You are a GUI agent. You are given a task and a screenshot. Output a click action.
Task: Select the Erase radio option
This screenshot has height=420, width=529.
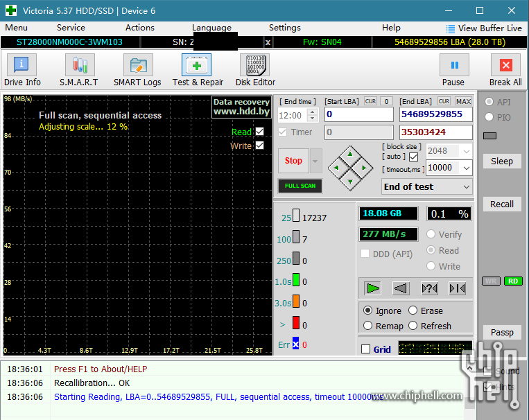tap(413, 310)
